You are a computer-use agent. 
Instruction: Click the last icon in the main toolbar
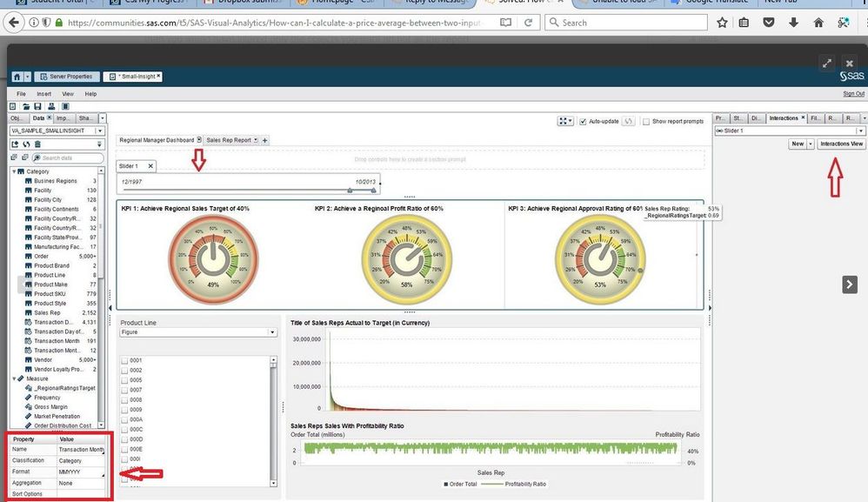[x=65, y=106]
